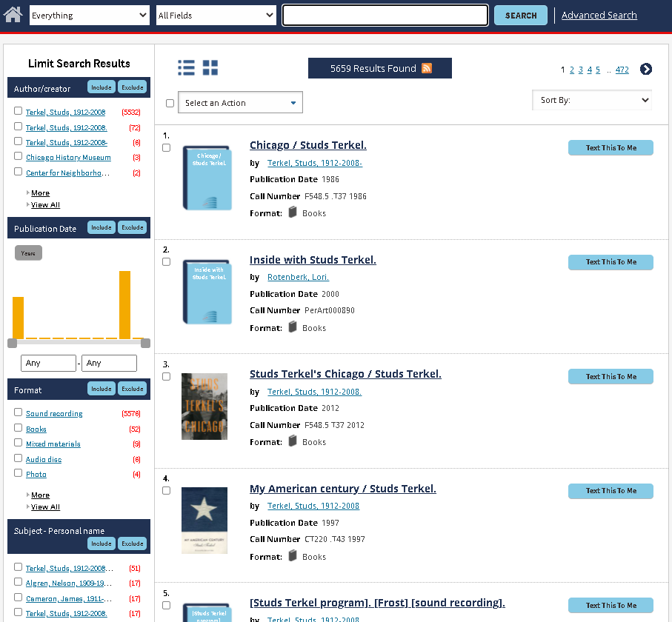Click the Books icon under Inside with Studs Terkel
Image resolution: width=672 pixels, height=622 pixels.
[292, 327]
